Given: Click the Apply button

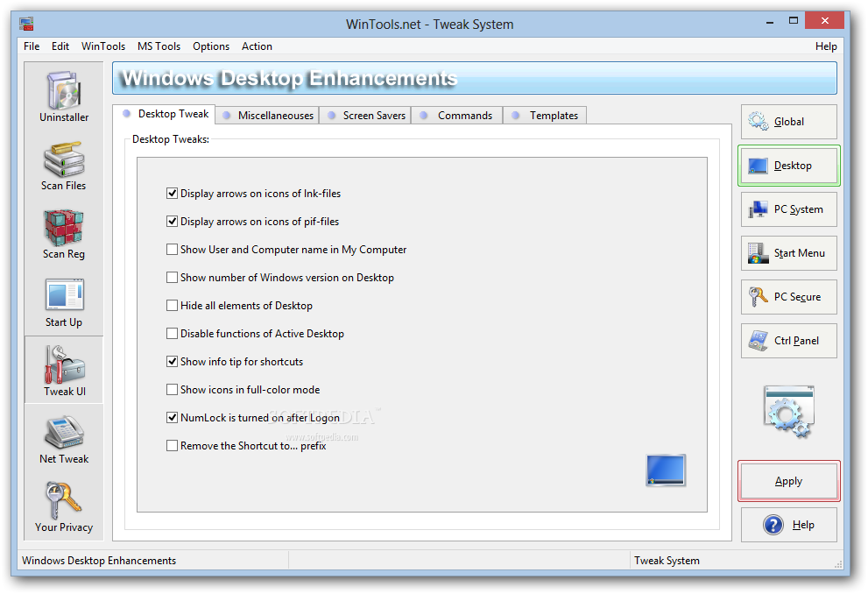Looking at the screenshot, I should tap(789, 481).
